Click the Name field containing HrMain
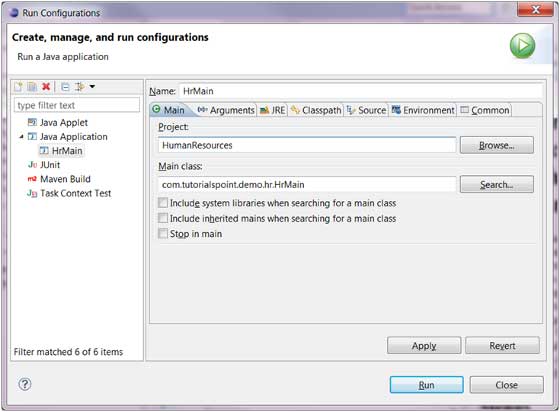 pyautogui.click(x=361, y=91)
